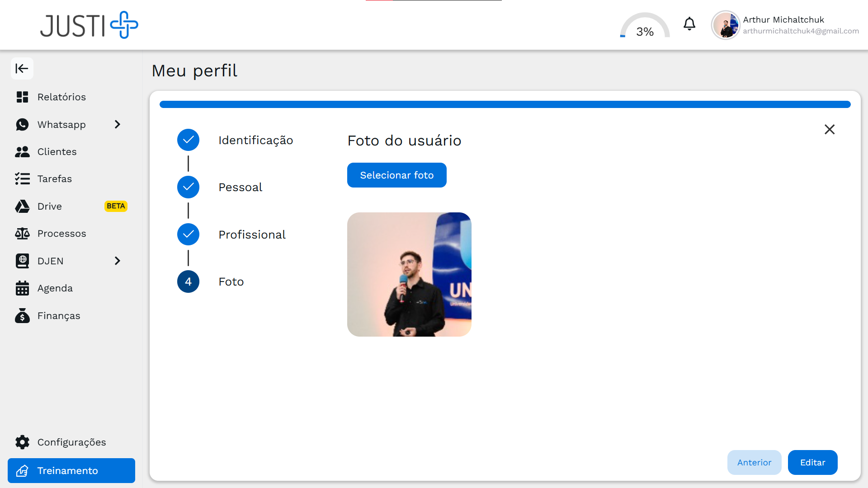Open Agenda calendar icon

(22, 288)
